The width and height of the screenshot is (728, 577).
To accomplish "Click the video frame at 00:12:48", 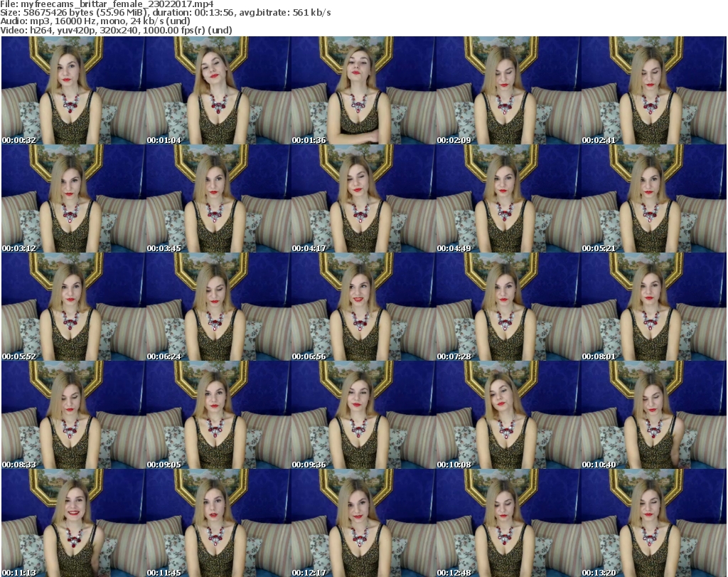I will coord(508,523).
